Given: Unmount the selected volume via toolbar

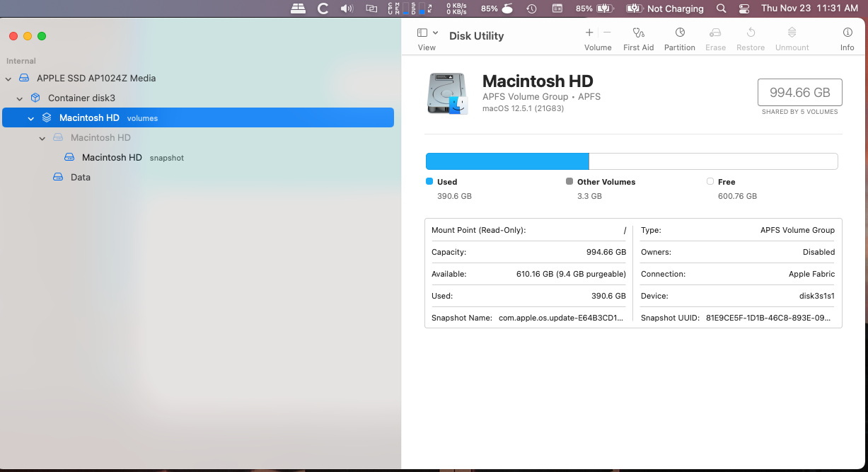Looking at the screenshot, I should [x=792, y=33].
